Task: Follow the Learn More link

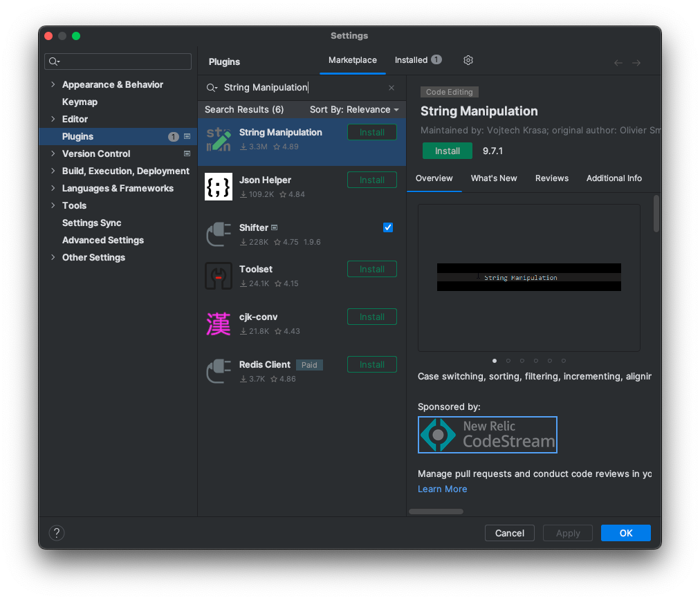Action: (x=443, y=489)
